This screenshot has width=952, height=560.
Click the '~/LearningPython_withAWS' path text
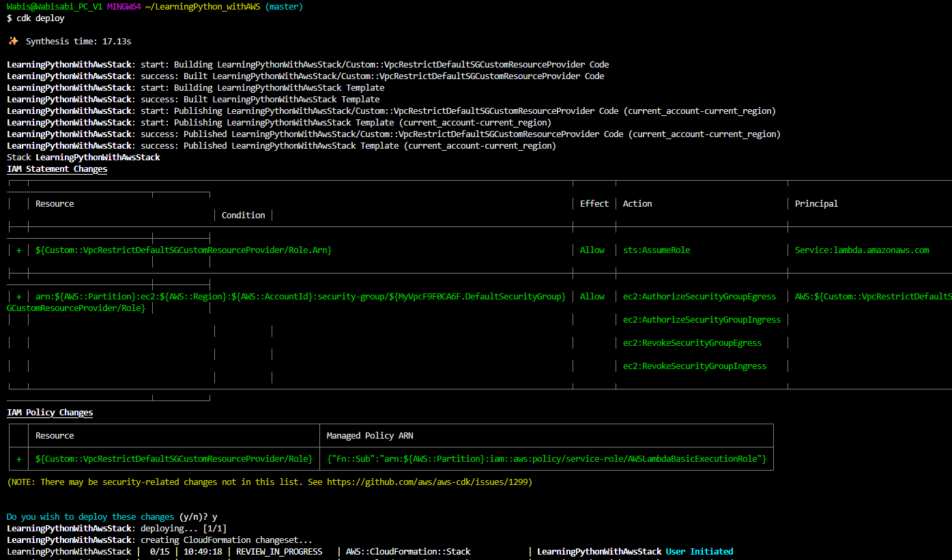pyautogui.click(x=203, y=7)
